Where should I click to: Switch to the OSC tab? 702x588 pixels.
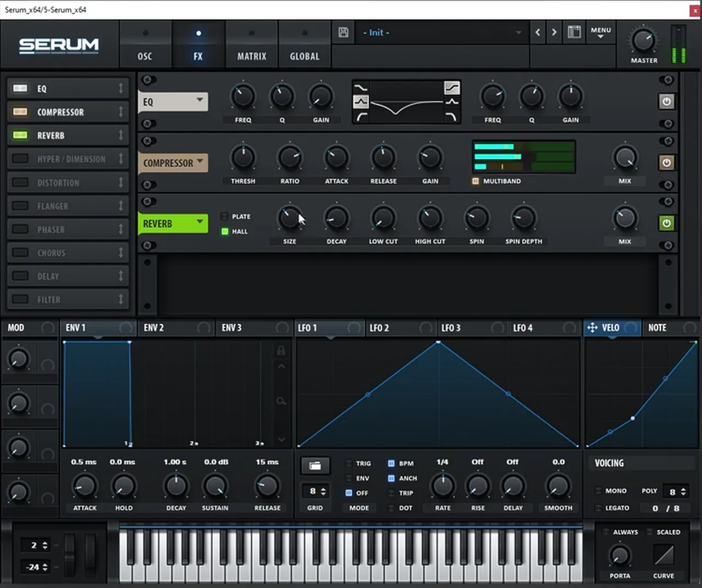point(145,45)
